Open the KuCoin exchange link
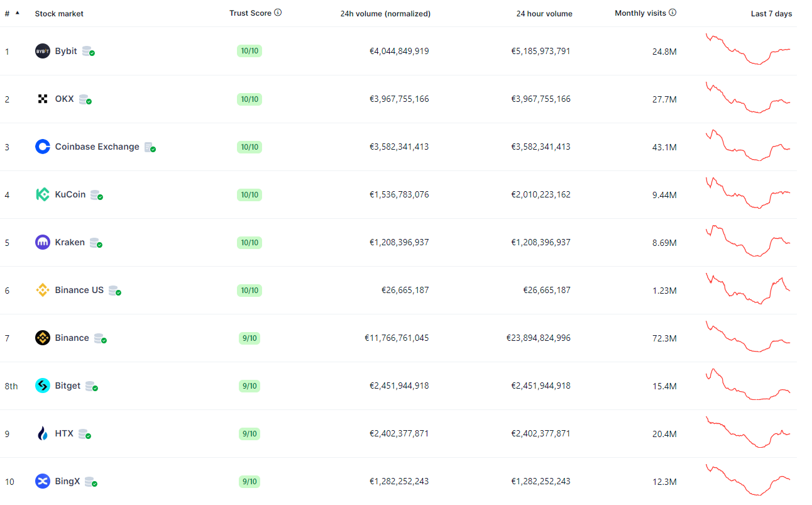 tap(70, 194)
